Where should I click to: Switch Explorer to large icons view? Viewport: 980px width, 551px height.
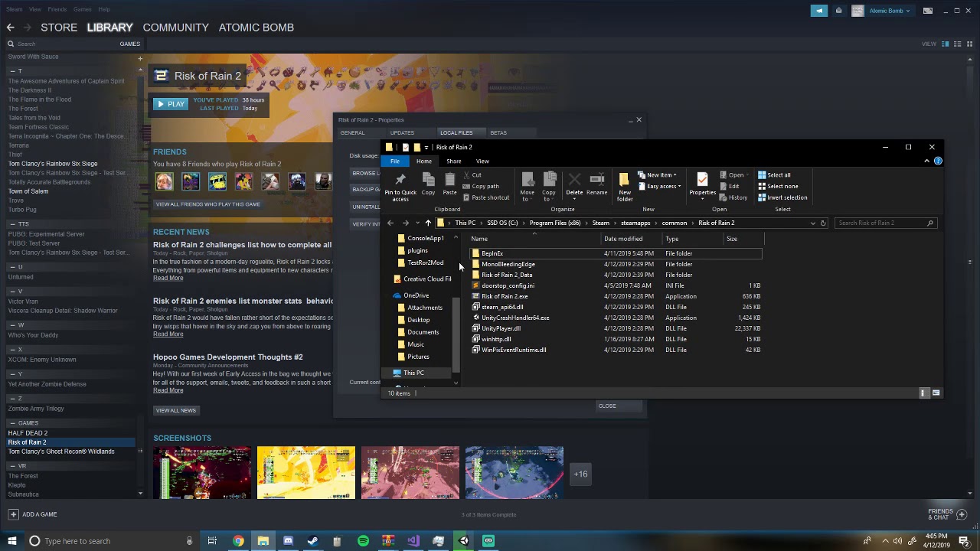(x=936, y=393)
